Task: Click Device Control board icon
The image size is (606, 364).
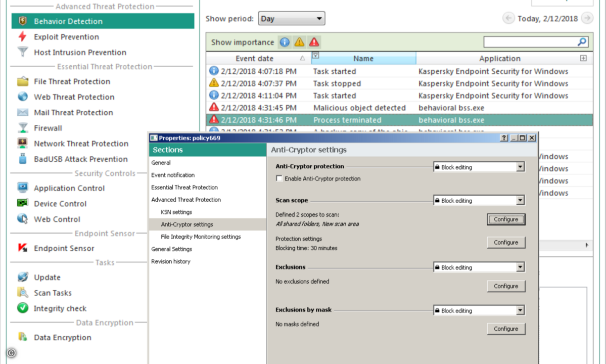Action: pos(22,203)
